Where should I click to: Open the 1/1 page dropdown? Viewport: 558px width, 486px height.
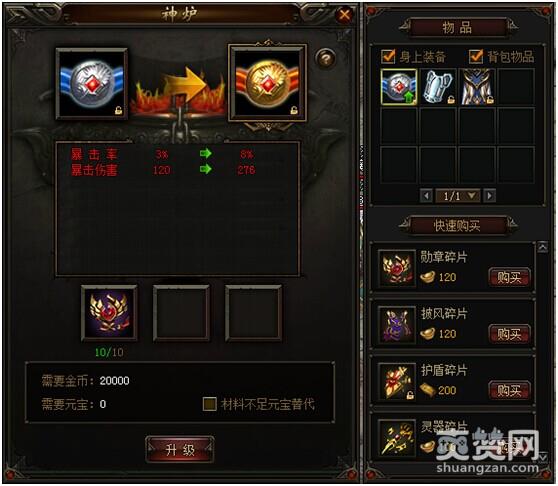point(472,196)
